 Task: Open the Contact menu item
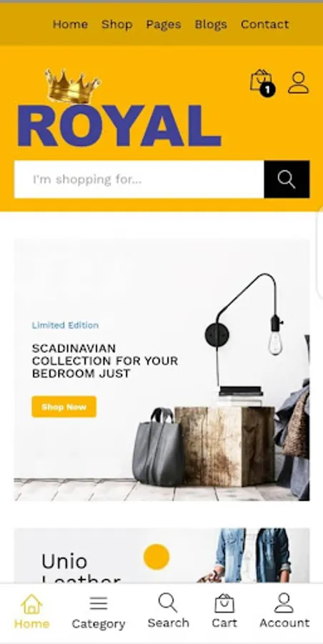point(264,24)
